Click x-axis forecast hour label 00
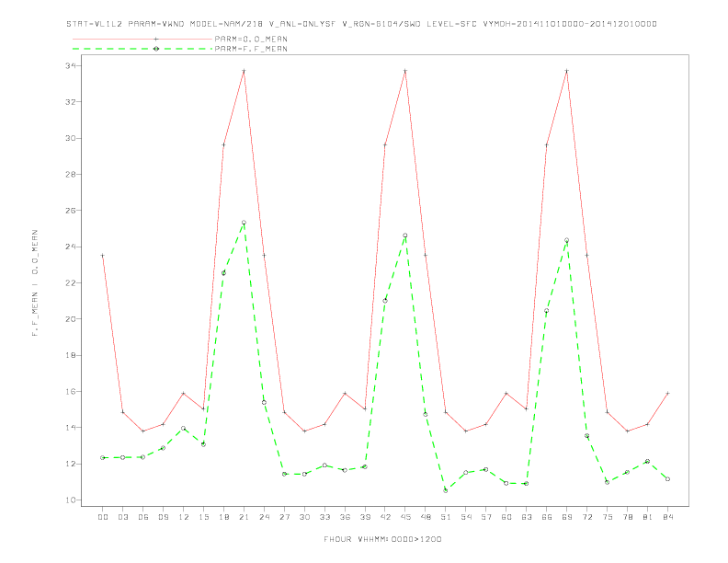 (x=103, y=517)
